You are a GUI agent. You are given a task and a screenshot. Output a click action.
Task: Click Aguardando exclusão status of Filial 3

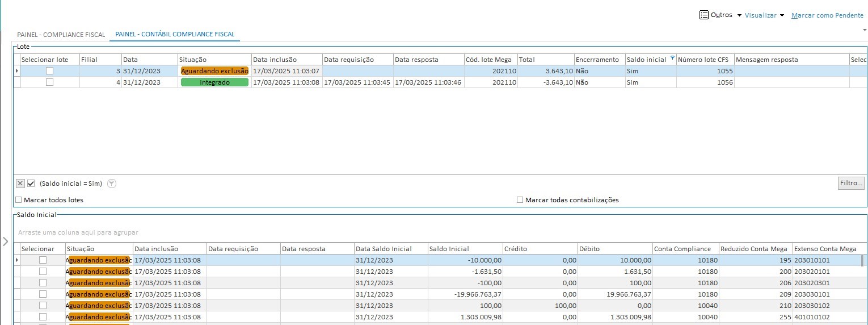[214, 71]
